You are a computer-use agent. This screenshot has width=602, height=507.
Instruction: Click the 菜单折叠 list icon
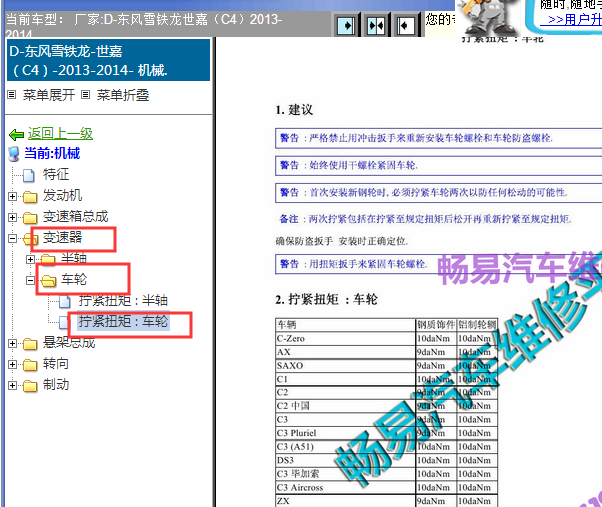(86, 94)
